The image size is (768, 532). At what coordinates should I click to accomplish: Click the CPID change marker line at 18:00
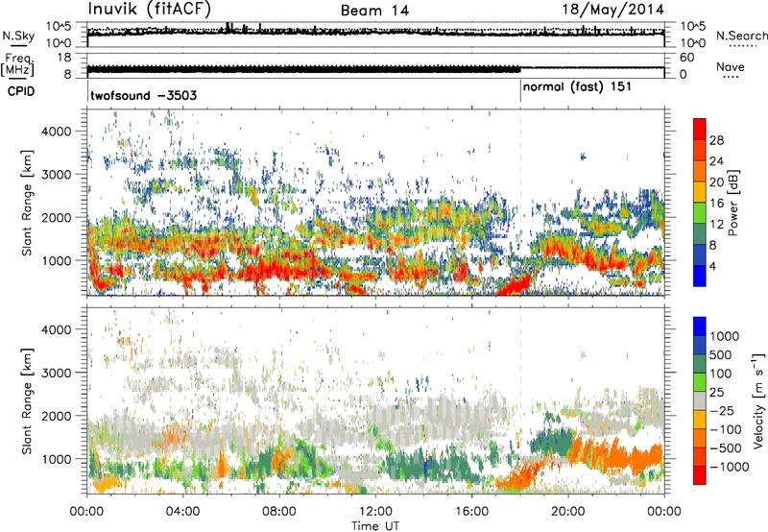(520, 91)
